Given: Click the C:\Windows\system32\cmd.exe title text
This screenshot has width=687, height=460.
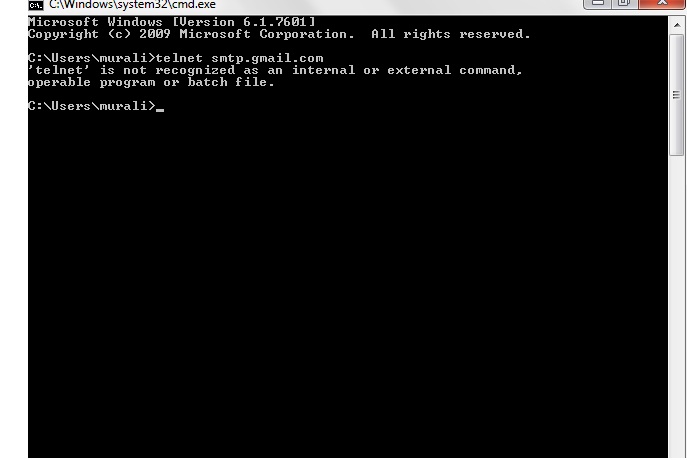Looking at the screenshot, I should click(132, 5).
